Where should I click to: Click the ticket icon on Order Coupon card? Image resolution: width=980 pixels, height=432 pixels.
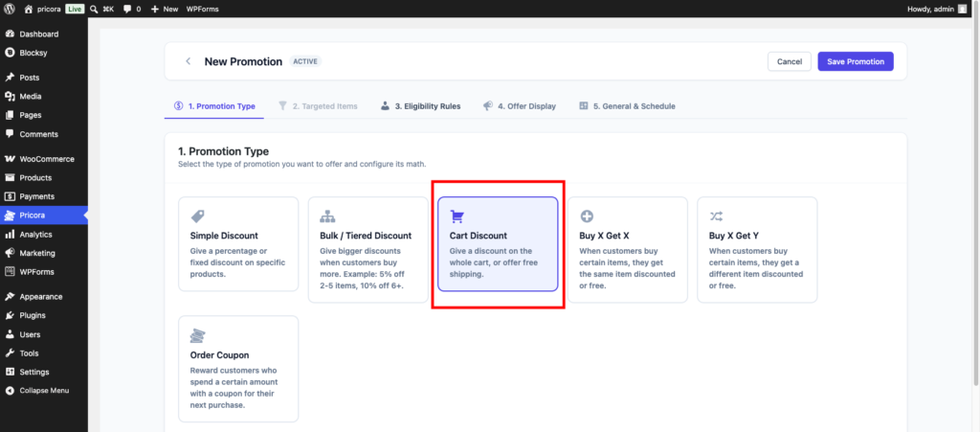coord(197,335)
